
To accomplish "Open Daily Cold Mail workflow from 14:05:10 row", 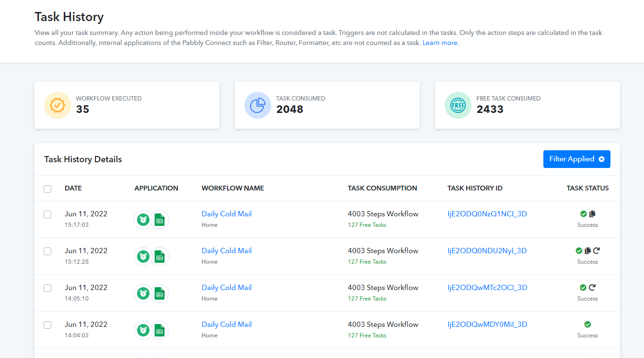I will point(227,288).
